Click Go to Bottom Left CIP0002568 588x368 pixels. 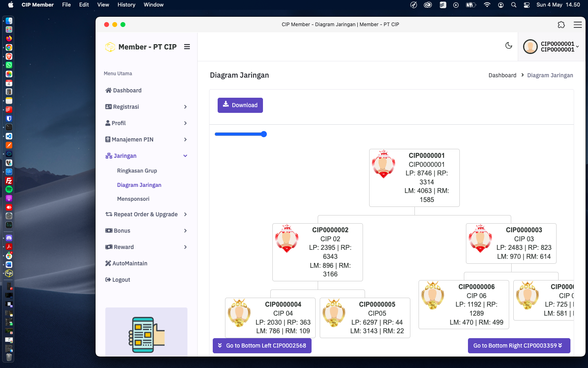[x=262, y=346]
